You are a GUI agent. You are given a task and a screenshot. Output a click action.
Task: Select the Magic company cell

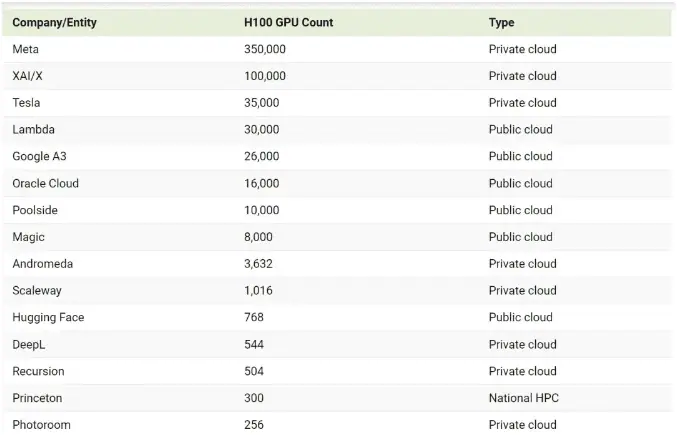(28, 237)
